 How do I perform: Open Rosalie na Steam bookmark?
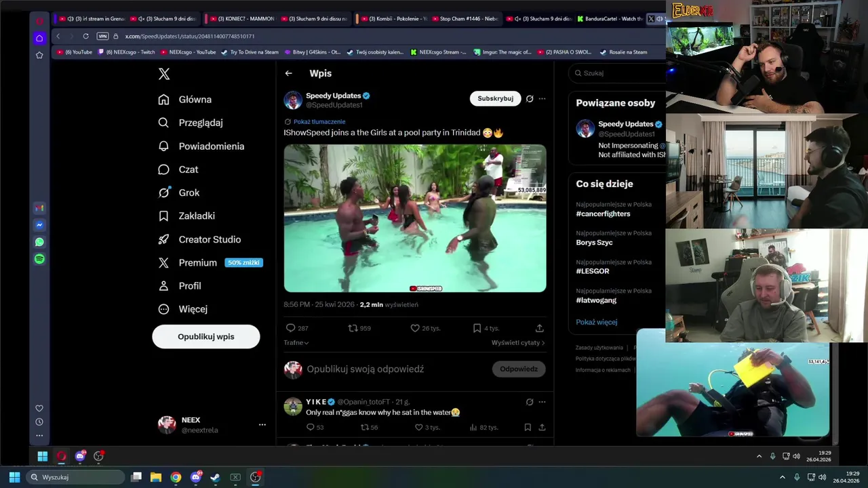pos(623,52)
